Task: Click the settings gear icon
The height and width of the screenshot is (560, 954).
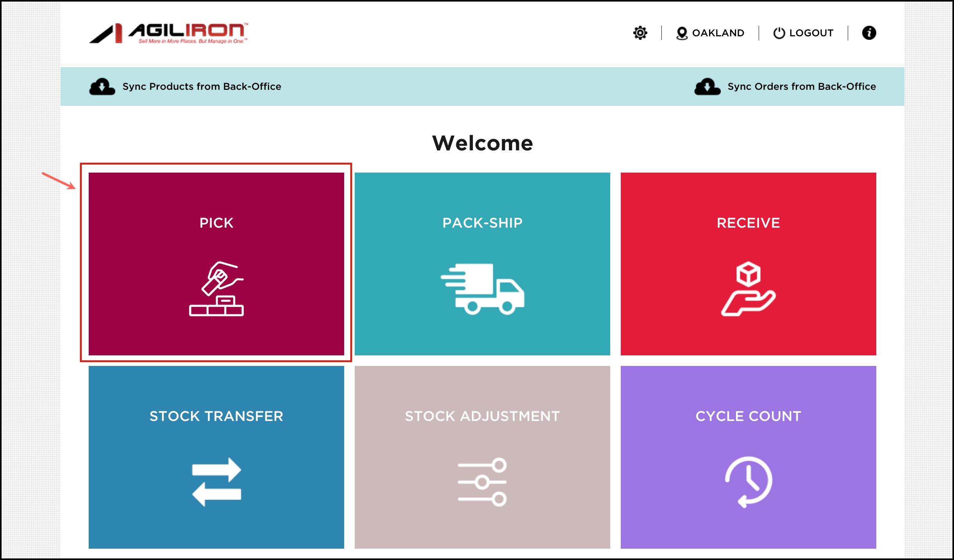Action: 640,33
